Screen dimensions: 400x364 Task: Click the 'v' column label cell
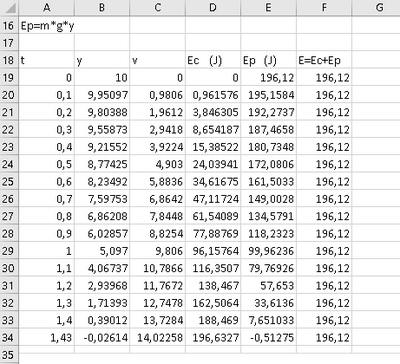pos(158,60)
